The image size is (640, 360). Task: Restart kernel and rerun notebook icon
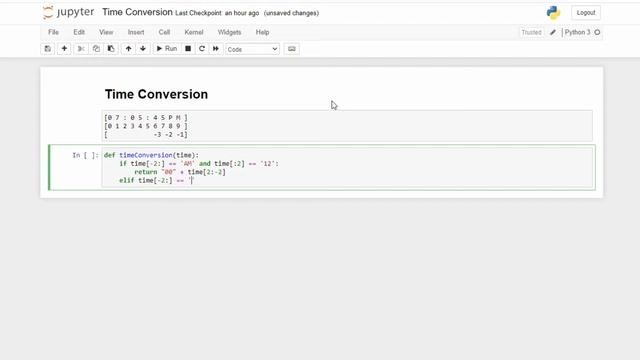(216, 49)
